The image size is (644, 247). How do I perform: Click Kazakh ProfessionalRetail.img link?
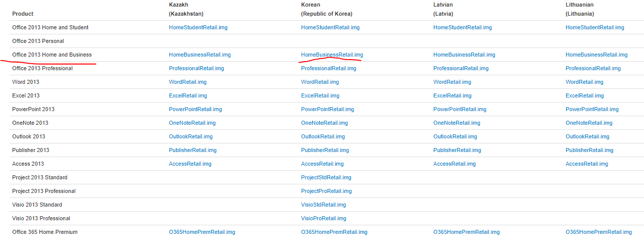[196, 68]
